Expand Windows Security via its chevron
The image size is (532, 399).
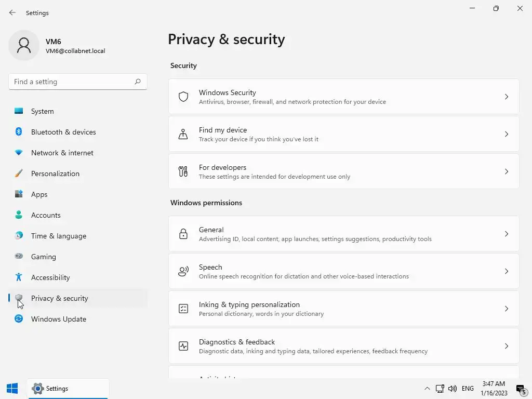point(507,97)
